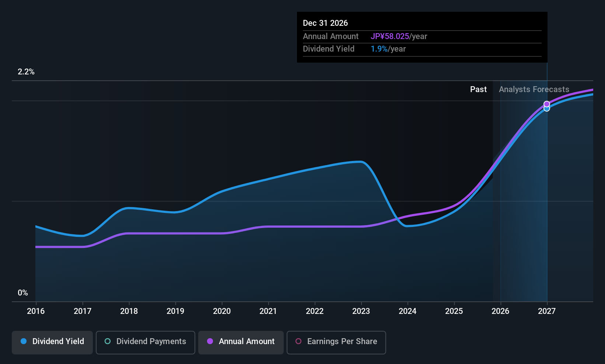
Task: Click the blue Dividend Yield legend dot
Action: [x=24, y=342]
